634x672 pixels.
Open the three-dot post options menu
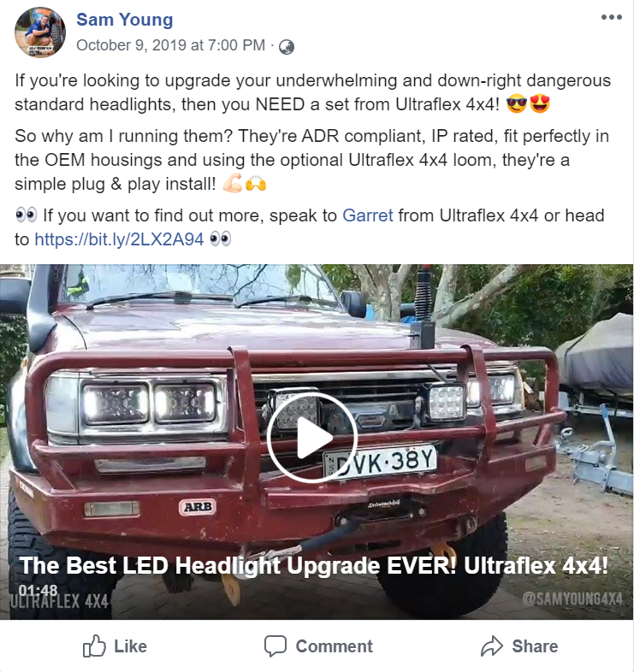coord(611,17)
